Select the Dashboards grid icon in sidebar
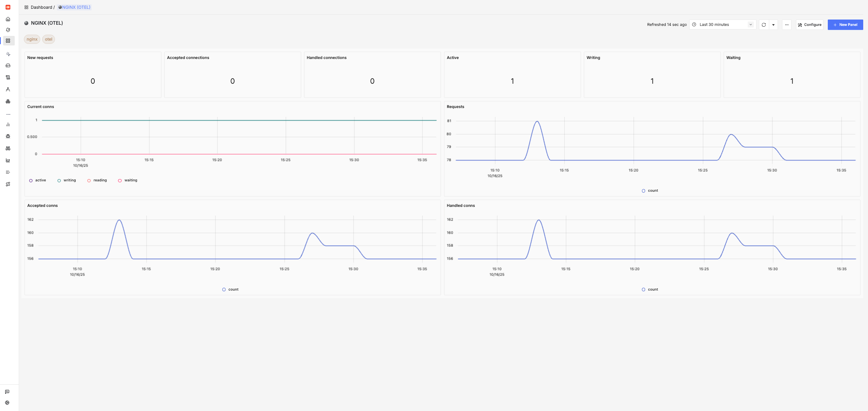This screenshot has width=868, height=411. (x=8, y=40)
